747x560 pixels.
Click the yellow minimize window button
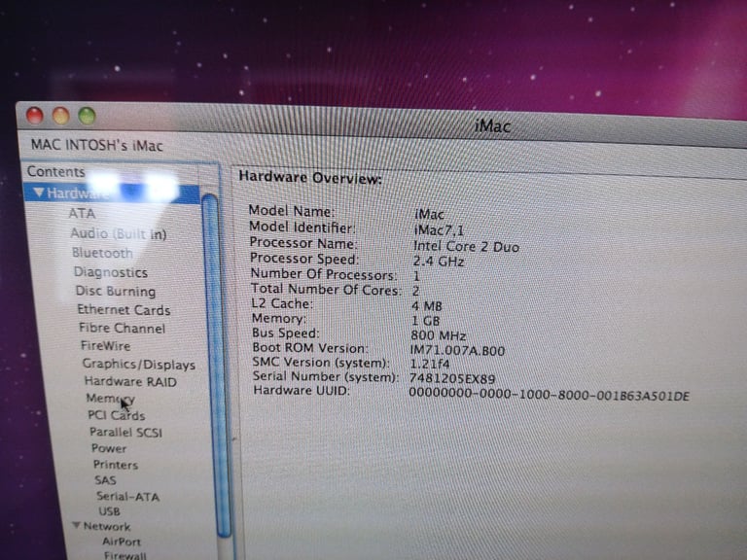point(61,117)
